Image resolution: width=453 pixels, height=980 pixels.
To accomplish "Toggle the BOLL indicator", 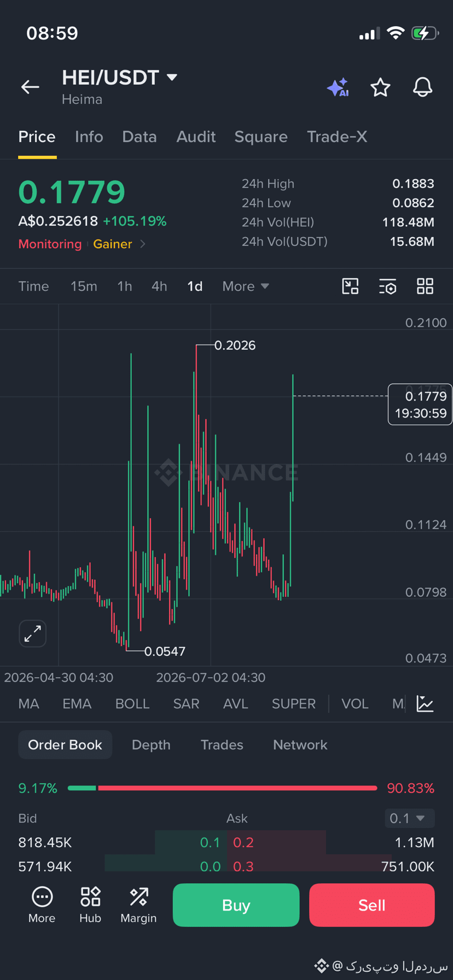I will click(132, 704).
